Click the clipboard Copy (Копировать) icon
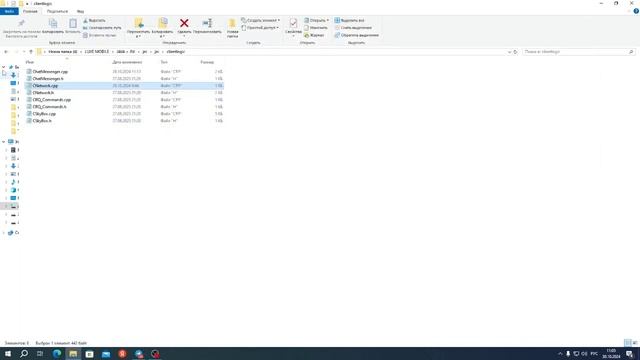This screenshot has width=640, height=360. coord(53,23)
